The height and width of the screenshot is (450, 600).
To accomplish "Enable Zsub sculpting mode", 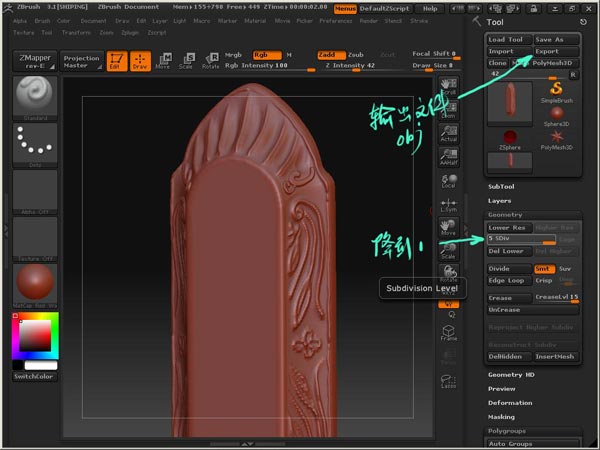I will pyautogui.click(x=356, y=55).
